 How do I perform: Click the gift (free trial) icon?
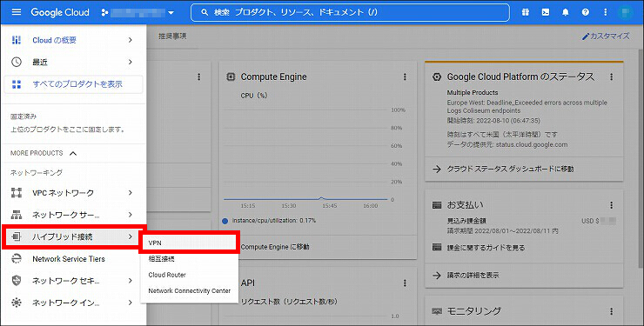[x=526, y=12]
